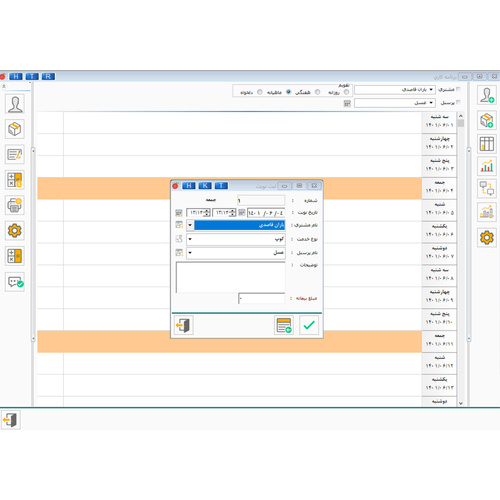The height and width of the screenshot is (500, 500).
Task: Click the icon beside the service type dropdown
Action: [x=179, y=239]
